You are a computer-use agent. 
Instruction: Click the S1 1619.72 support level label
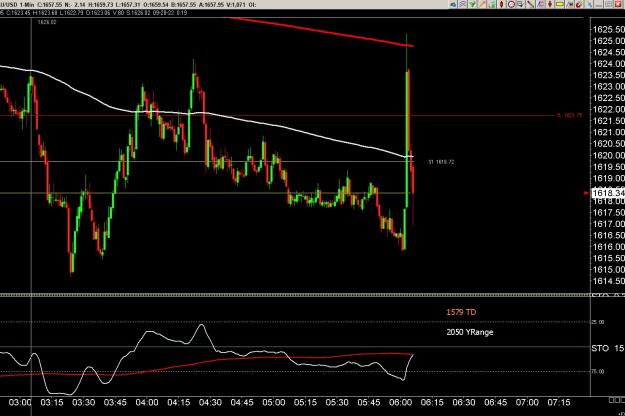[x=441, y=162]
